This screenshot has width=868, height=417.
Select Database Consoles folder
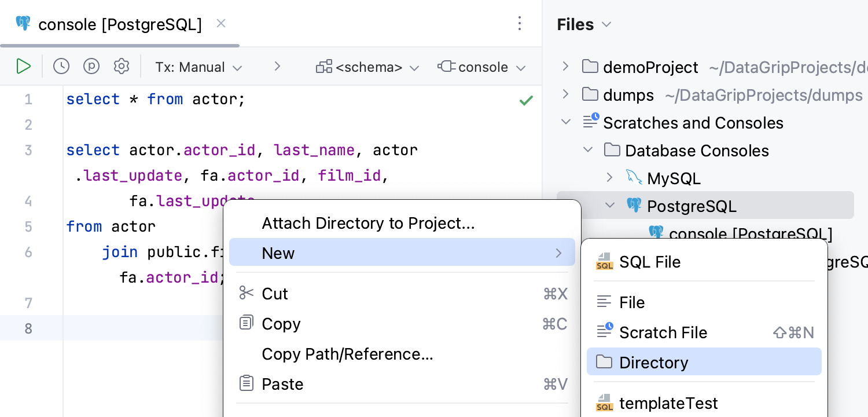click(x=697, y=151)
